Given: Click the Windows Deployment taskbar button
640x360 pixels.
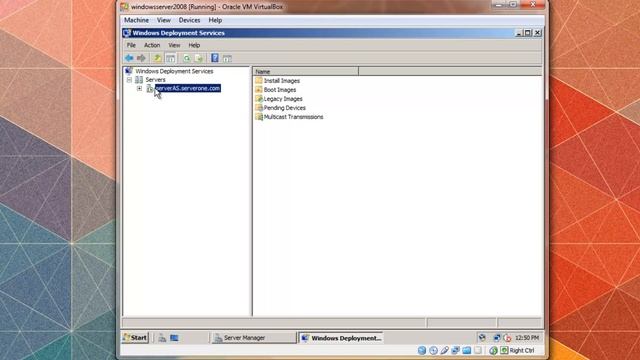Looking at the screenshot, I should click(x=341, y=338).
